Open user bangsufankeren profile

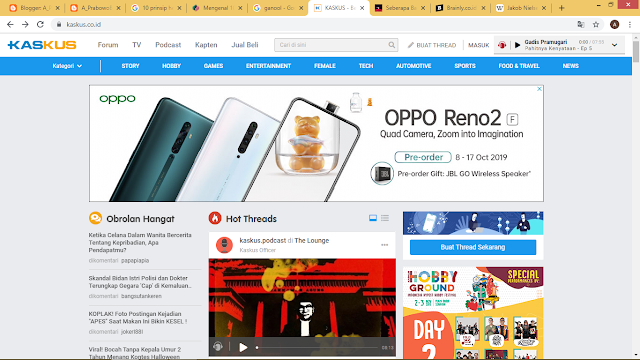[141, 296]
